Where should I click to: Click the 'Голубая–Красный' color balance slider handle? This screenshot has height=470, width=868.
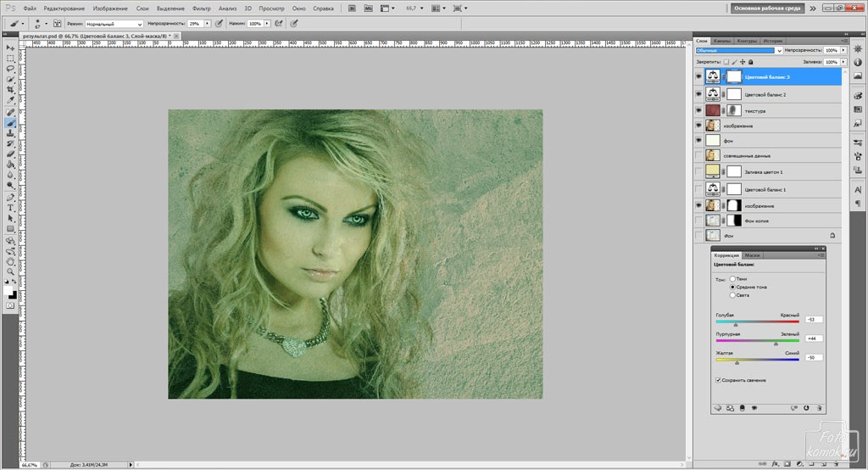(735, 324)
